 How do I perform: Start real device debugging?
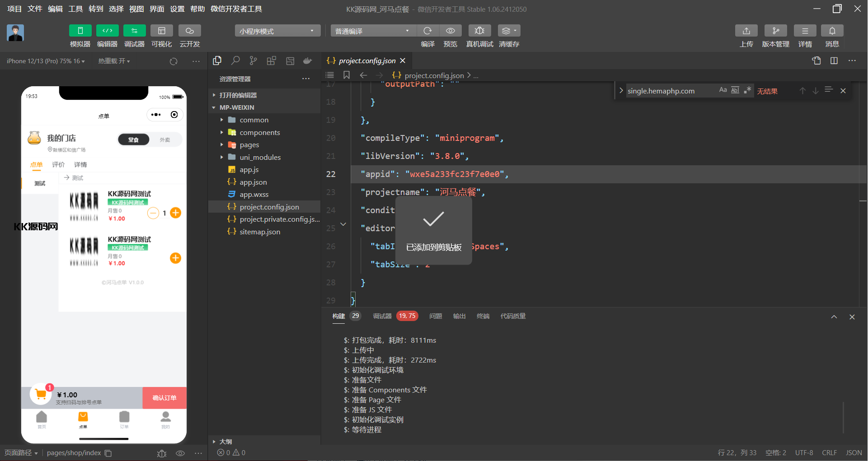[x=480, y=31]
